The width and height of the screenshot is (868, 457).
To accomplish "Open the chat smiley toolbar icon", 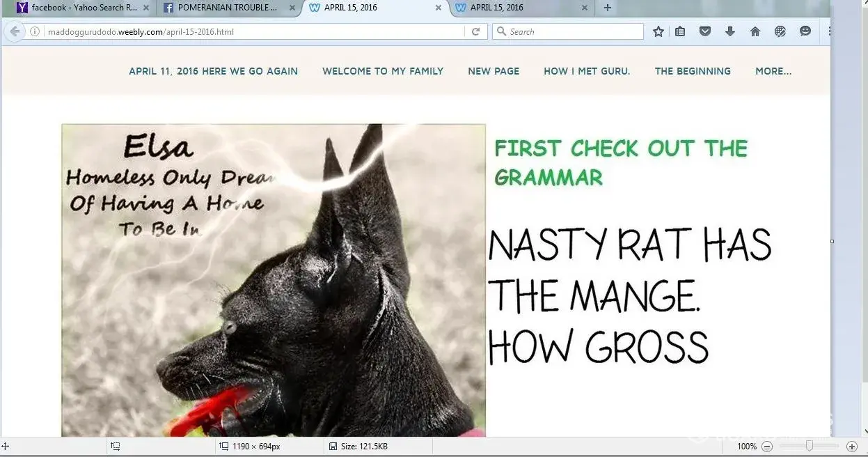I will pyautogui.click(x=805, y=31).
